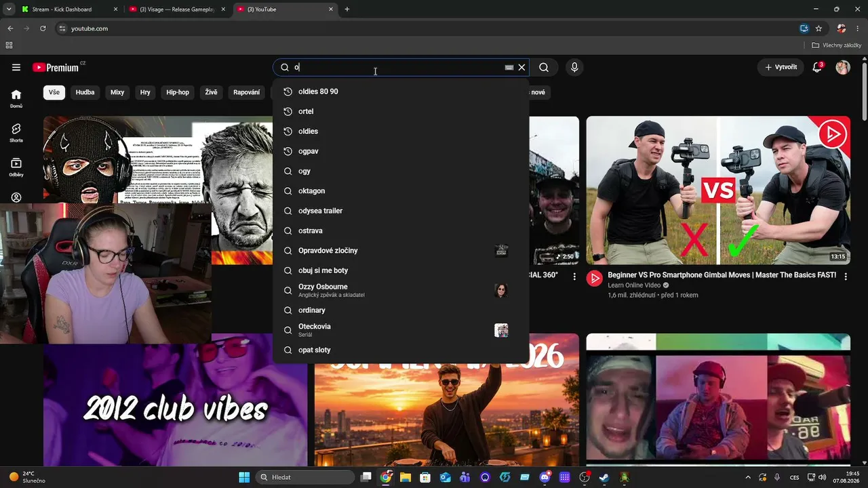Open Shorts in the sidebar
This screenshot has height=488, width=868.
pos(16,133)
